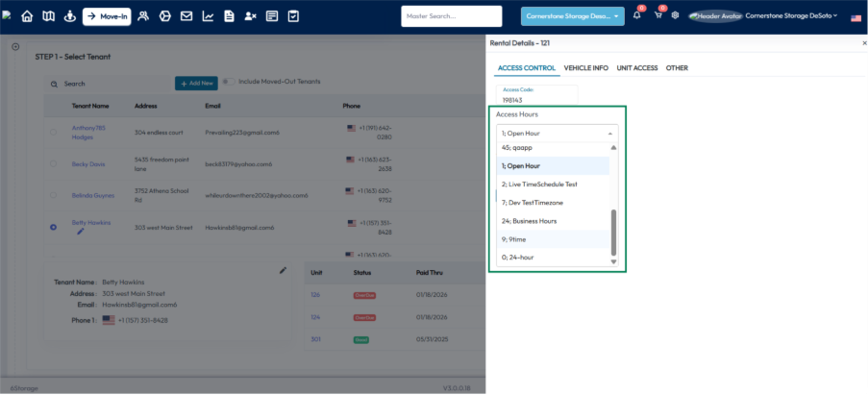Click the Add New tenant button
This screenshot has height=395, width=868.
pyautogui.click(x=196, y=84)
